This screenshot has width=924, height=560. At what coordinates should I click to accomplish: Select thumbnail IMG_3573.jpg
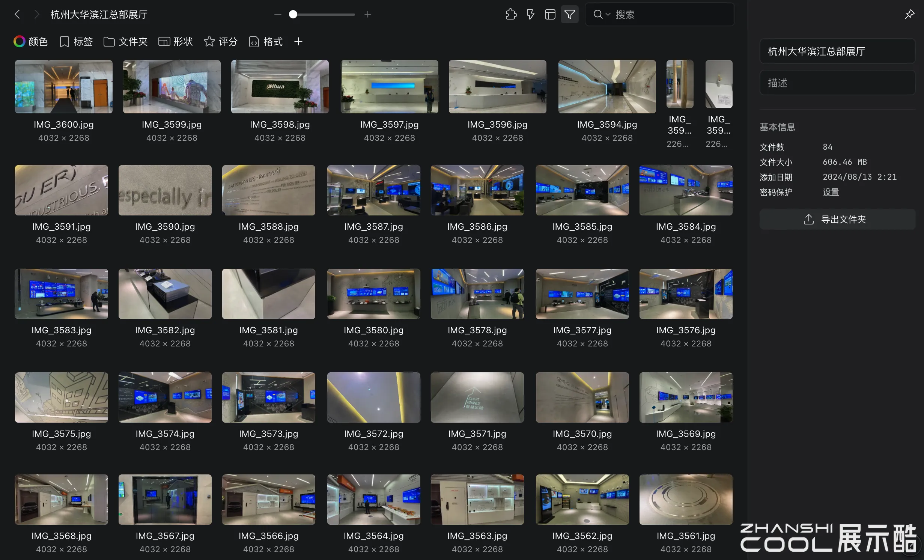coord(269,397)
